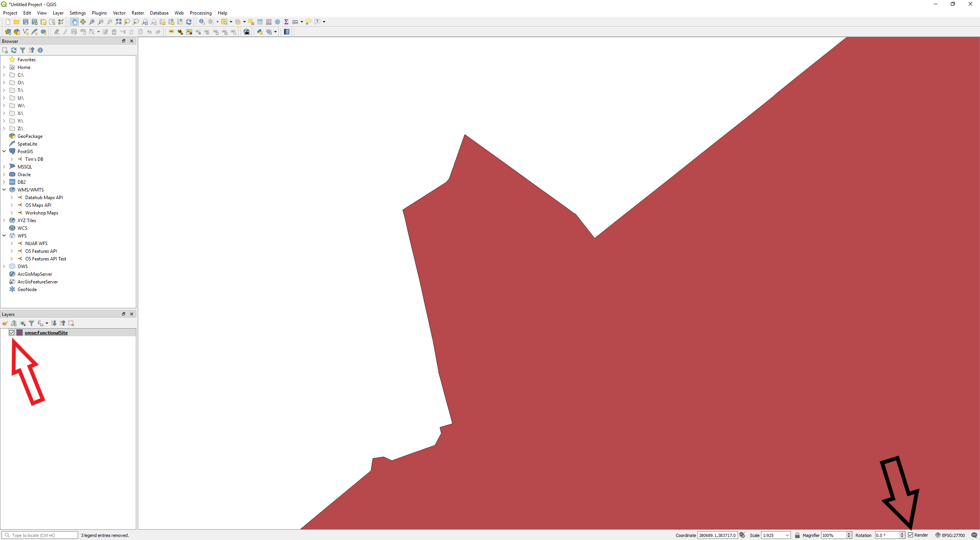The height and width of the screenshot is (540, 980).
Task: Click the omse:FunctionalSite color swatch
Action: click(20, 333)
